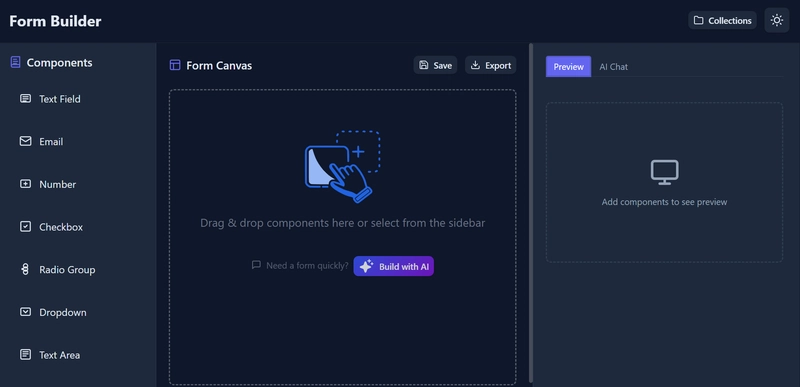
Task: Click the Components panel book icon
Action: coord(15,63)
